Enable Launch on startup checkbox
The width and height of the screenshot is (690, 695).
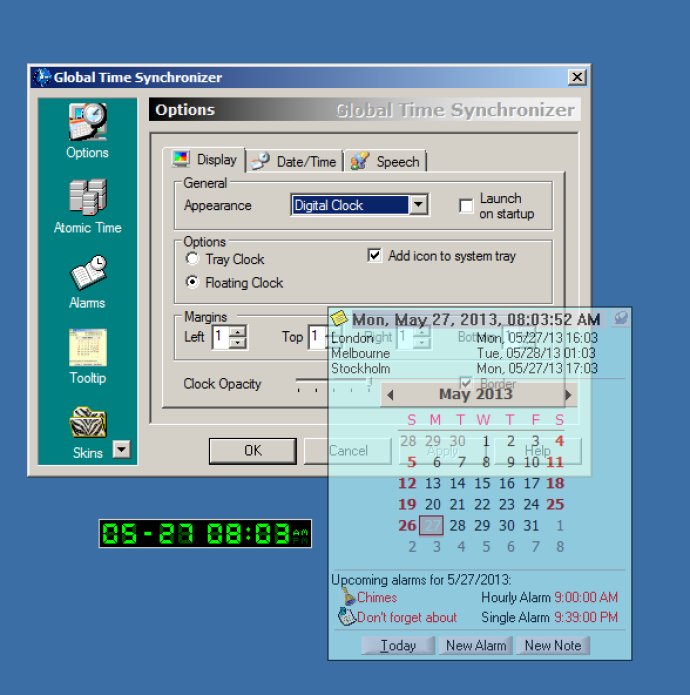(466, 206)
